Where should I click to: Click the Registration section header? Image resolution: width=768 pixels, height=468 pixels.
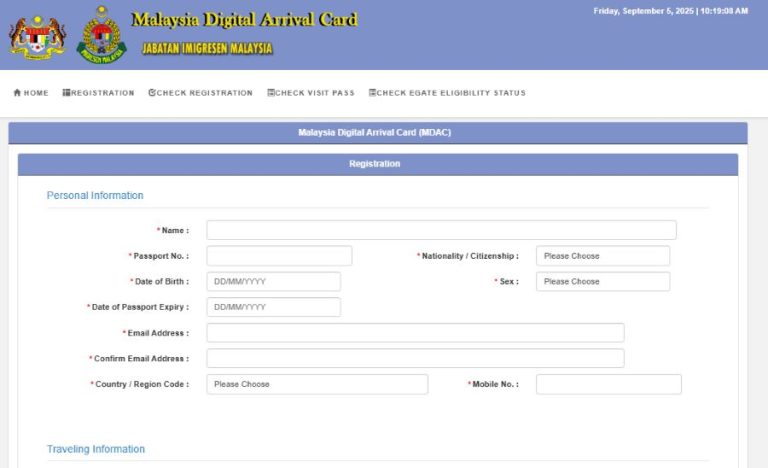coord(378,164)
